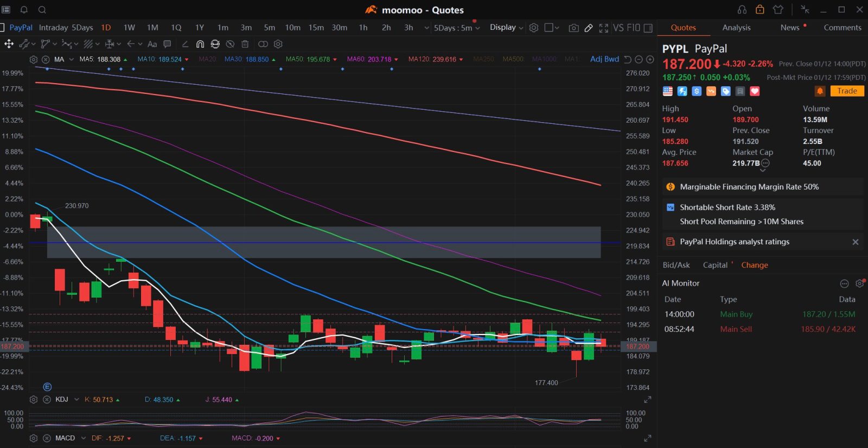Open drawing tools settings gear

click(278, 44)
